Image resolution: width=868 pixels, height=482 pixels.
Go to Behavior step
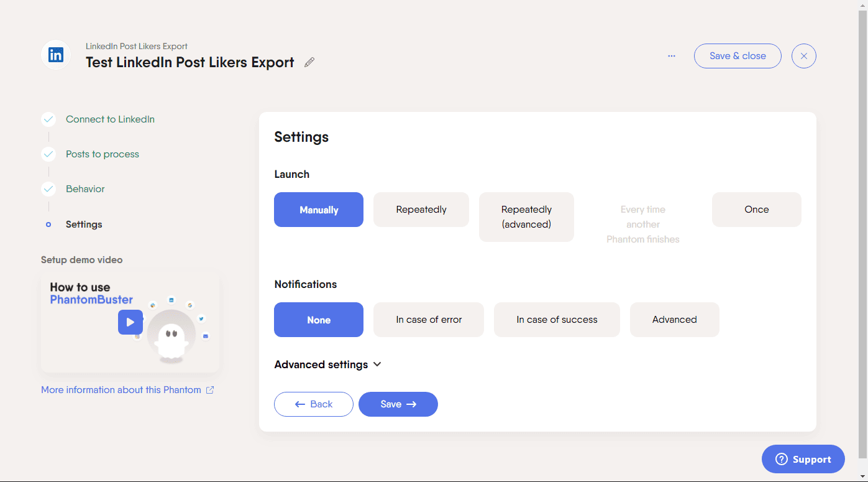click(x=85, y=189)
